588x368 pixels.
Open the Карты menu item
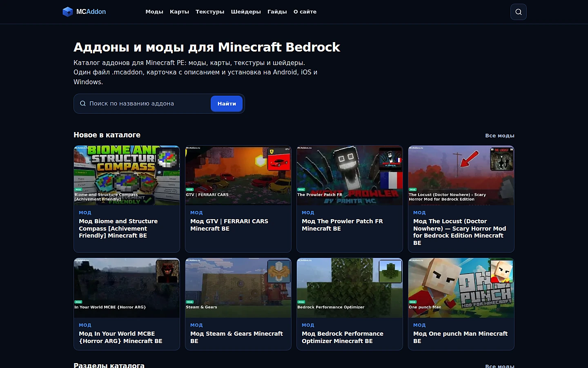tap(179, 12)
